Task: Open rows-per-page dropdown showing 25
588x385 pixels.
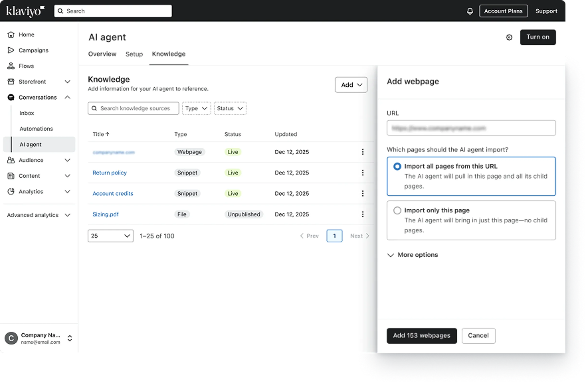Action: point(110,236)
